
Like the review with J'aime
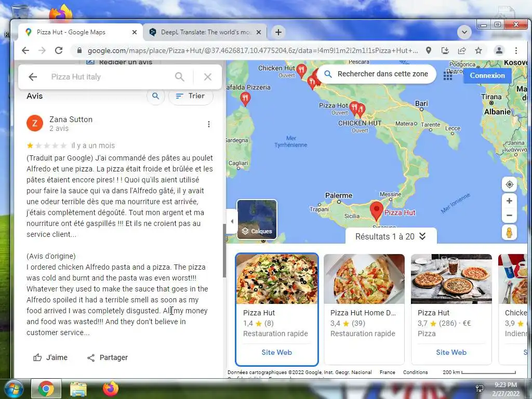[x=50, y=357]
